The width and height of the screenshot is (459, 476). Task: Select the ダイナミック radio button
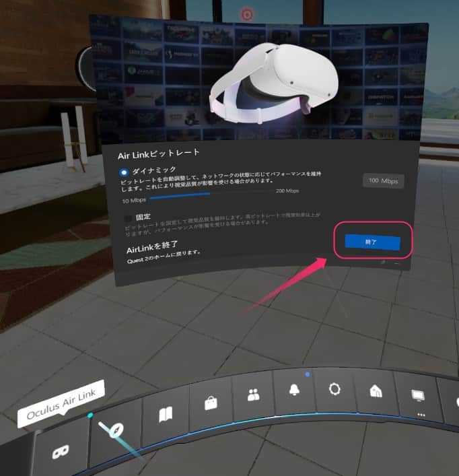(x=123, y=172)
